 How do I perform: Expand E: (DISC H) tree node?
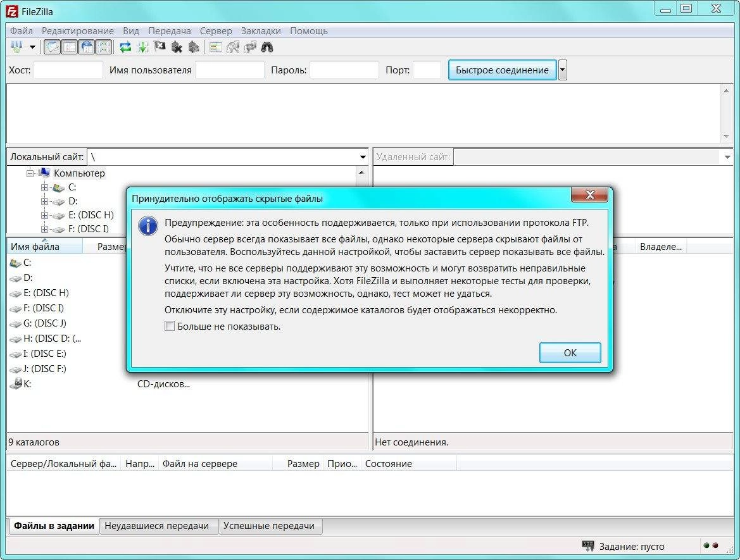[x=44, y=216]
